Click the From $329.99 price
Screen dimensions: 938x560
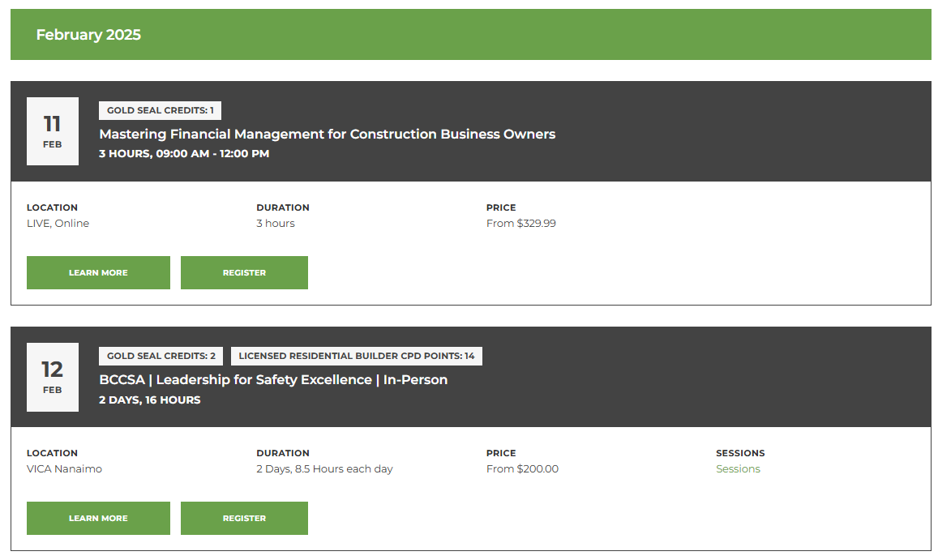coord(522,223)
